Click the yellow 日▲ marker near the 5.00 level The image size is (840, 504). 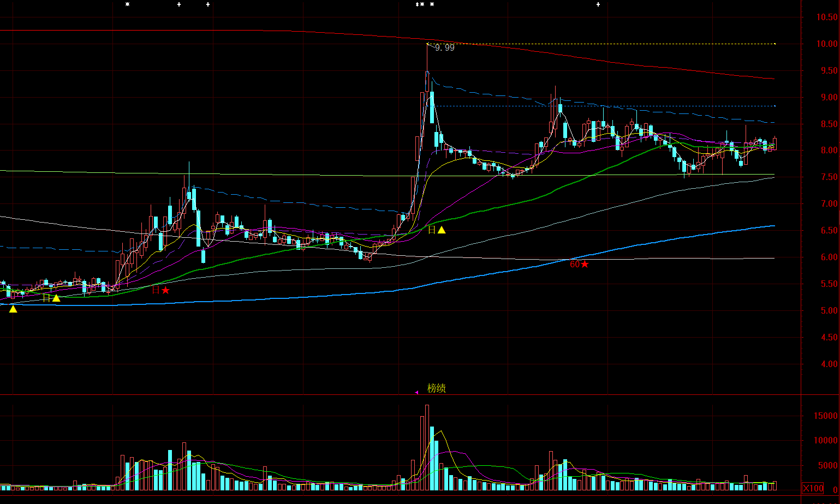tap(52, 298)
